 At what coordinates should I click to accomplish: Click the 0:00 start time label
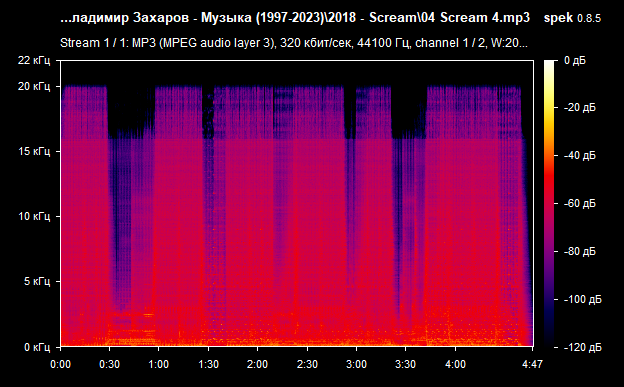point(60,364)
